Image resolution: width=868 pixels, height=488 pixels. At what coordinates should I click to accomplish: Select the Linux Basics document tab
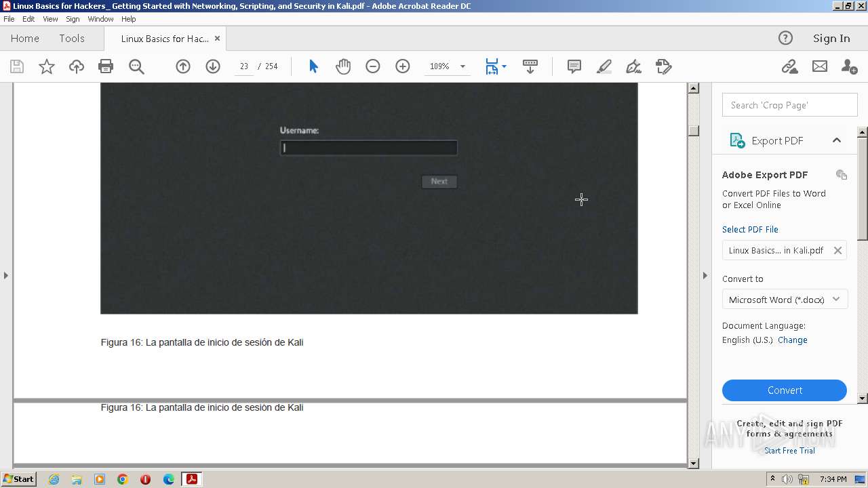(x=165, y=39)
